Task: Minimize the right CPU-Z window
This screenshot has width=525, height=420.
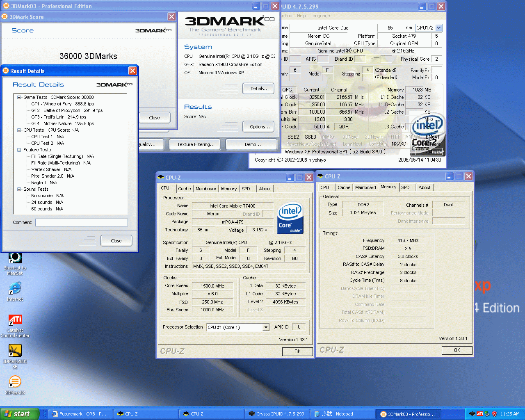Action: [x=450, y=176]
